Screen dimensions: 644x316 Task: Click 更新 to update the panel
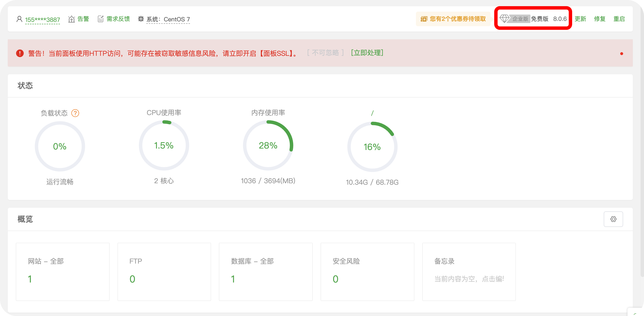[580, 19]
